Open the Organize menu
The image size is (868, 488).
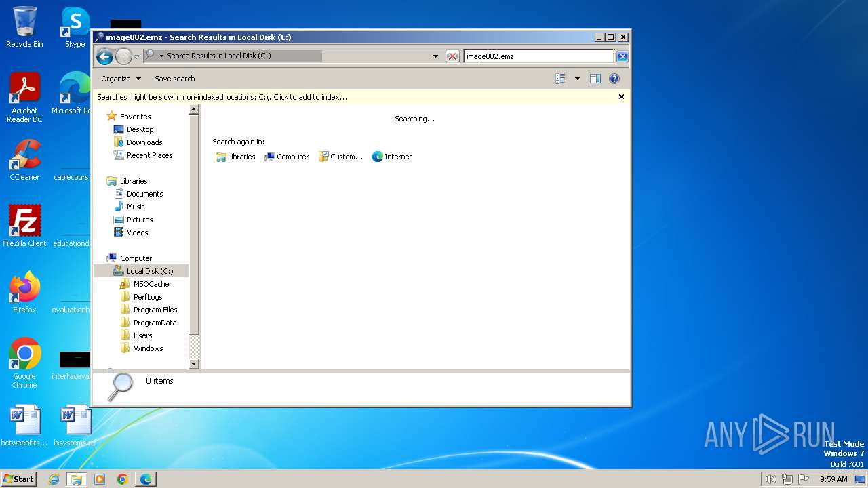point(121,79)
